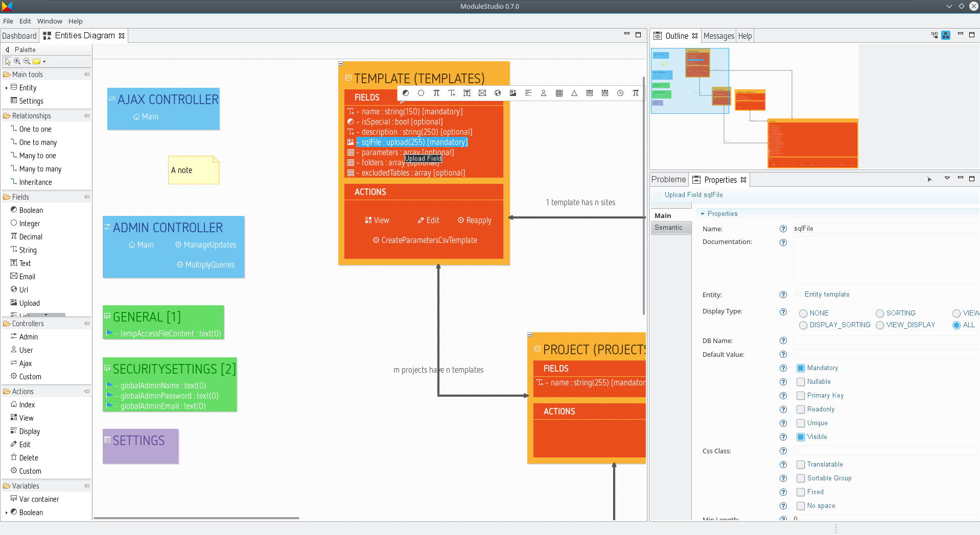The image size is (980, 535).
Task: Select ManageUpdates in Admin Controller
Action: click(205, 245)
